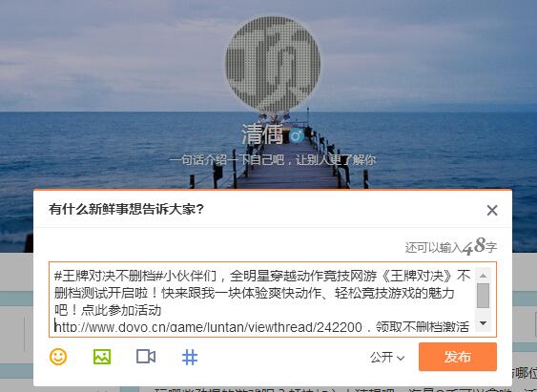Insert a picture with image icon
Image resolution: width=537 pixels, height=392 pixels.
pos(102,357)
